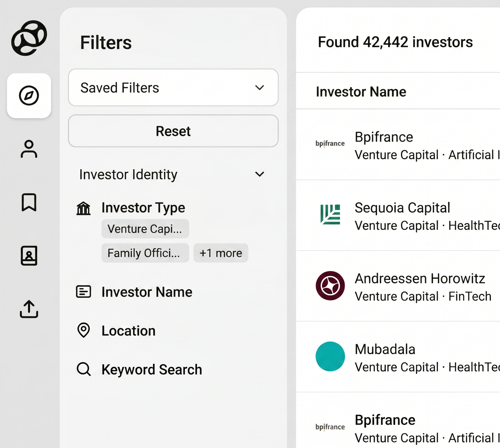Click Venture Capital · FinTech subtitle text
This screenshot has height=448, width=500.
(423, 296)
